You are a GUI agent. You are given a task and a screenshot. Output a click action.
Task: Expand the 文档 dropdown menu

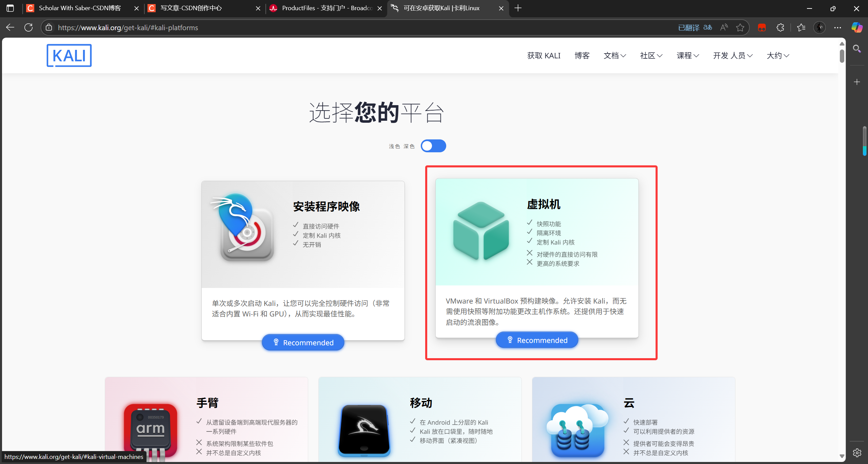tap(615, 56)
